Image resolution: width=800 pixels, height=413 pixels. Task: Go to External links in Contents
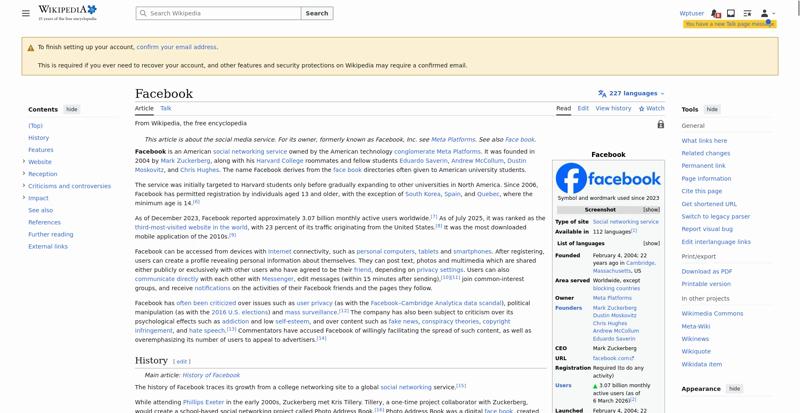(47, 247)
